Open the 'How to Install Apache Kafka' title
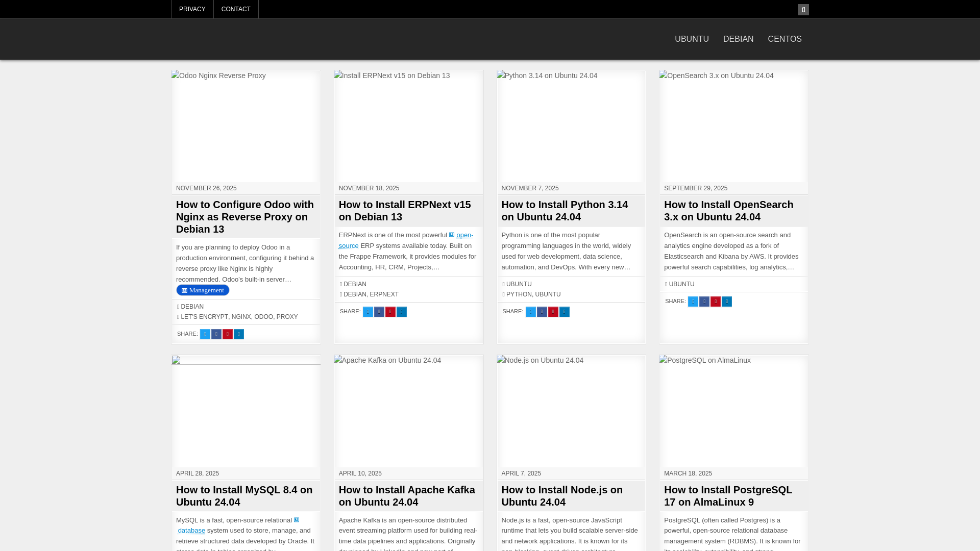 (407, 496)
